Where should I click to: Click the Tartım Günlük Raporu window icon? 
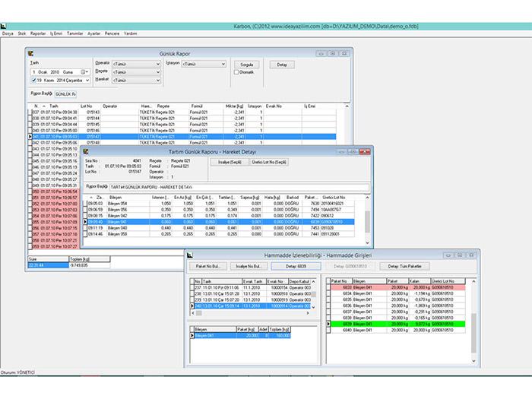click(x=84, y=152)
